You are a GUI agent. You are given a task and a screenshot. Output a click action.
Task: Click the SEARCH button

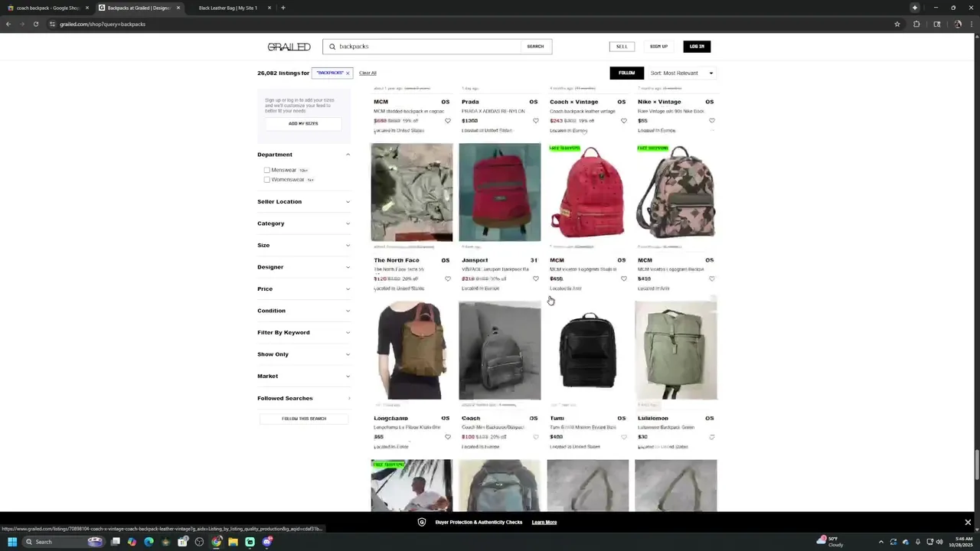(x=535, y=47)
